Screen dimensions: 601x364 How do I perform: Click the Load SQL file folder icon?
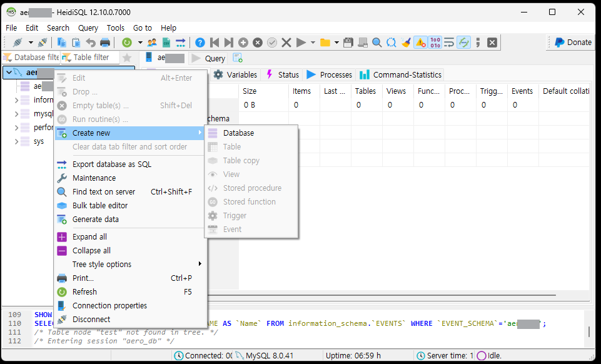coord(325,43)
